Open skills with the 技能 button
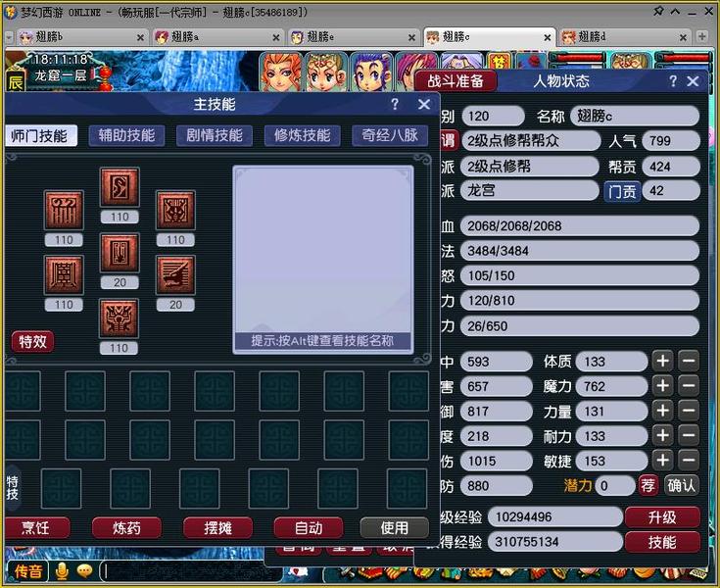 662,542
